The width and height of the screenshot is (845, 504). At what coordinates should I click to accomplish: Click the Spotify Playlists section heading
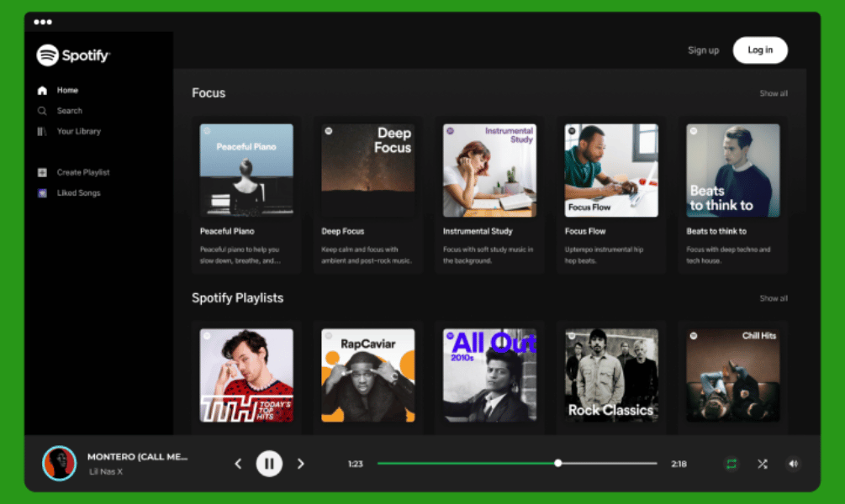(238, 297)
